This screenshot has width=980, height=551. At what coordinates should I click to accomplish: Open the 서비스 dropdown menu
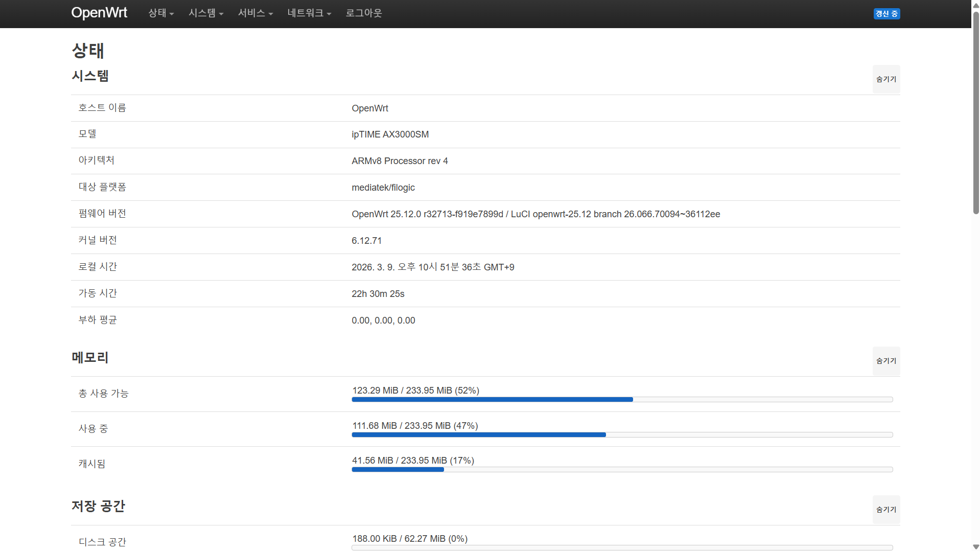(255, 13)
